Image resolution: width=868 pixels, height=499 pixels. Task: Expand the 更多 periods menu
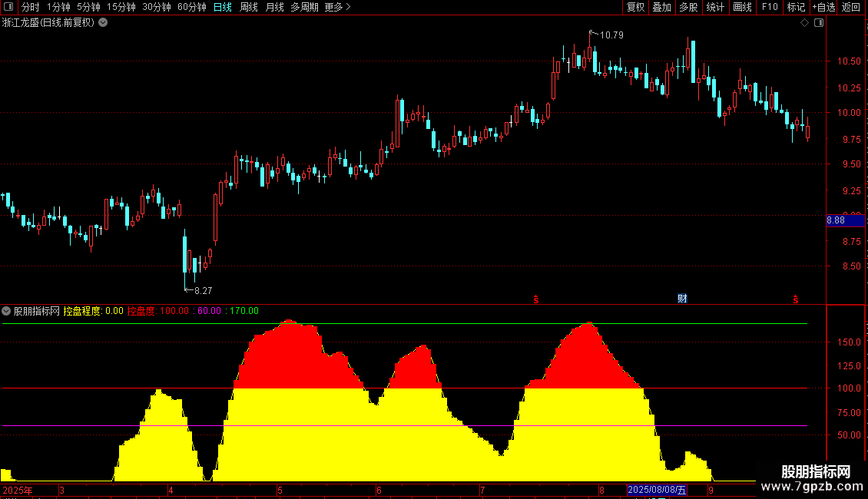click(x=338, y=7)
